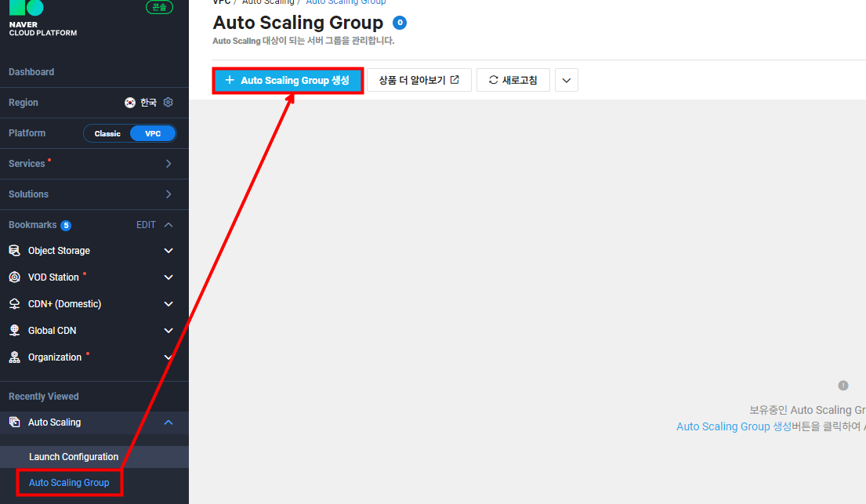Open the dropdown next to 새로고침
The image size is (866, 504).
pyautogui.click(x=566, y=80)
